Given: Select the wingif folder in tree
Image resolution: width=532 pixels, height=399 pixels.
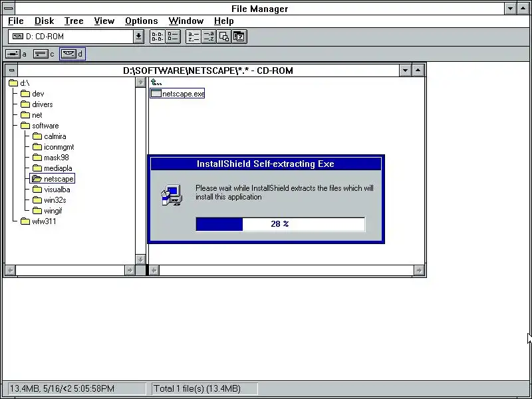Looking at the screenshot, I should click(x=47, y=211).
